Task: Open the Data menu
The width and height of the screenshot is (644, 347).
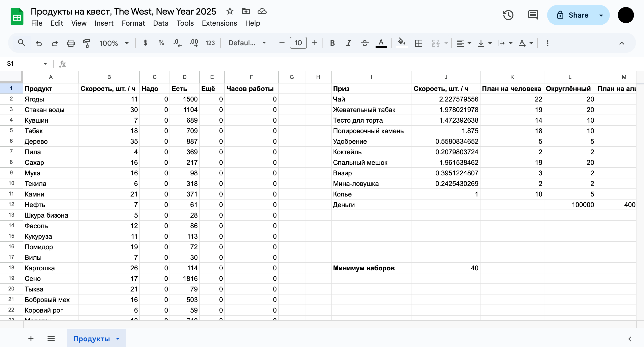Action: click(160, 23)
